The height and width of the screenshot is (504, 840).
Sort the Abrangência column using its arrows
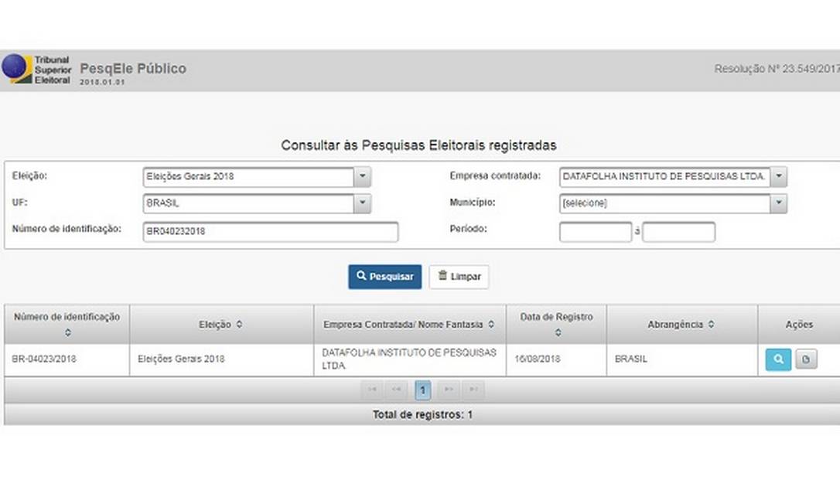[x=711, y=325]
